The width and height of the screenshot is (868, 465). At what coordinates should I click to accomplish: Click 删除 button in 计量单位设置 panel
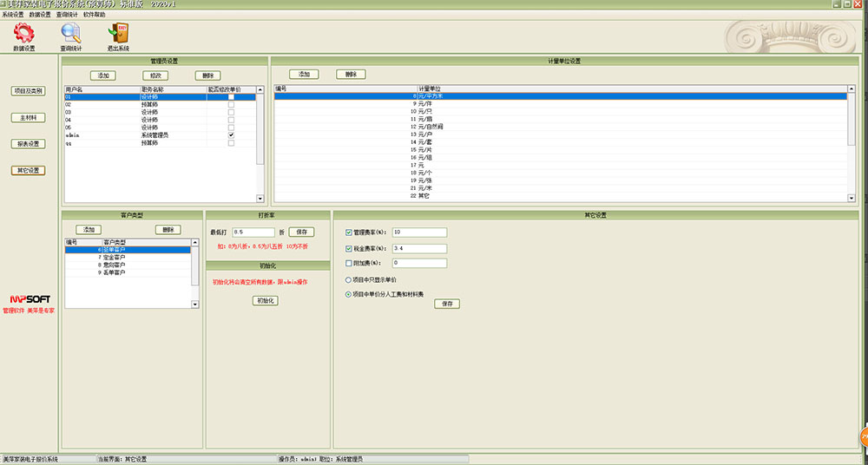tap(351, 75)
